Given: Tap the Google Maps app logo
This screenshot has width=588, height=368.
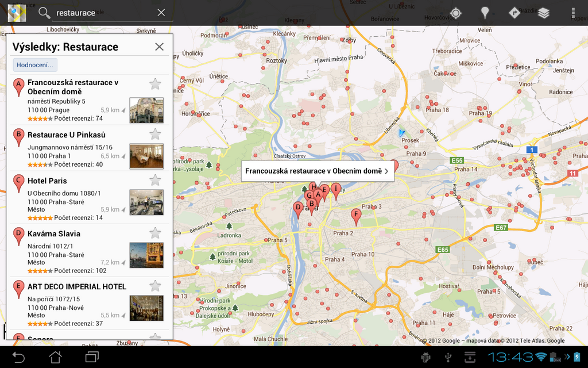Looking at the screenshot, I should click(x=17, y=13).
